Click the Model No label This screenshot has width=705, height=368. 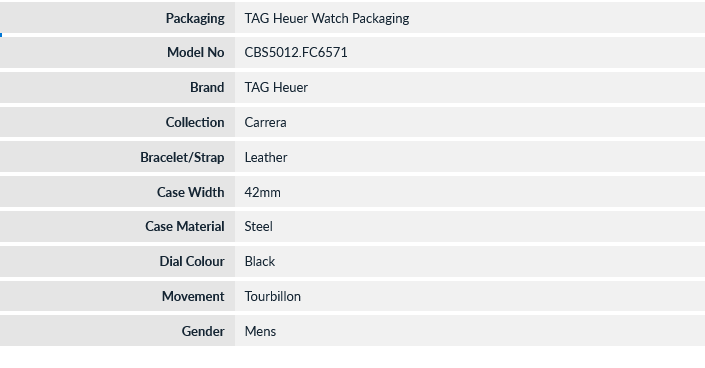(x=196, y=52)
